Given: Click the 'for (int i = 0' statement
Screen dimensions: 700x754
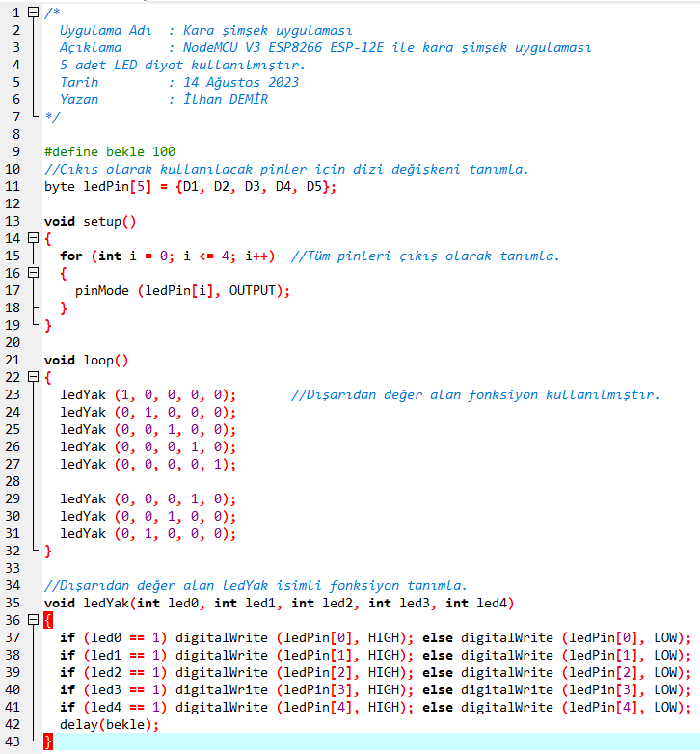Looking at the screenshot, I should pos(168,256).
